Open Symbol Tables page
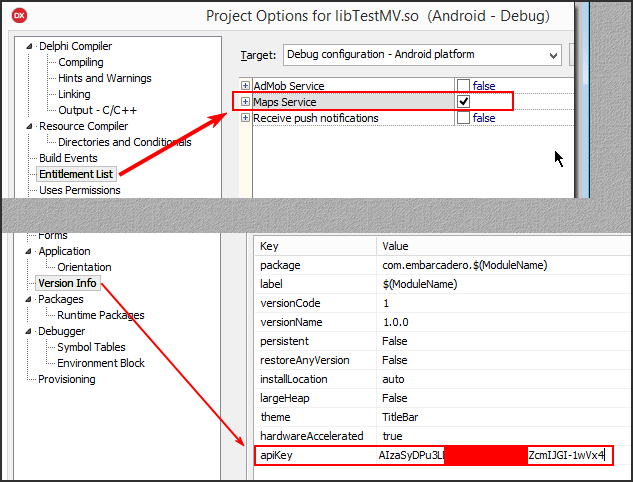The image size is (633, 482). click(x=91, y=347)
